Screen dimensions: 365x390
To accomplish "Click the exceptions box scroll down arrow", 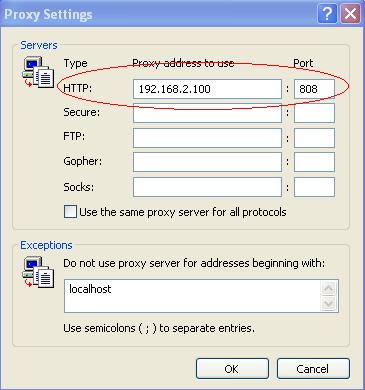I will click(329, 304).
